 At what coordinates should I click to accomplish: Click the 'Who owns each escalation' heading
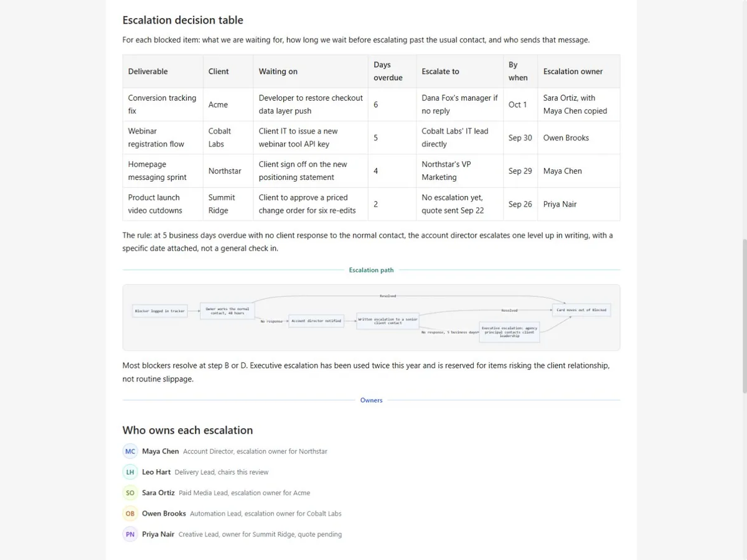point(187,430)
